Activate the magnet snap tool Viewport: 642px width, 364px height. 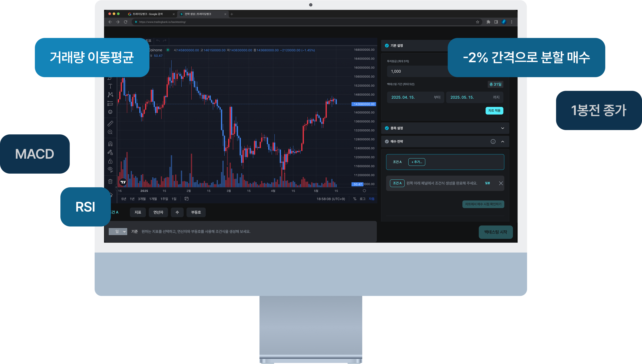coord(110,144)
